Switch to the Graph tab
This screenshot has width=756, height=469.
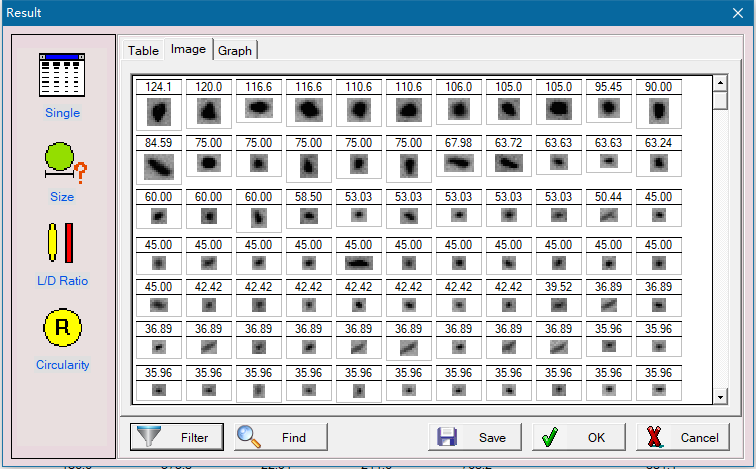click(235, 51)
